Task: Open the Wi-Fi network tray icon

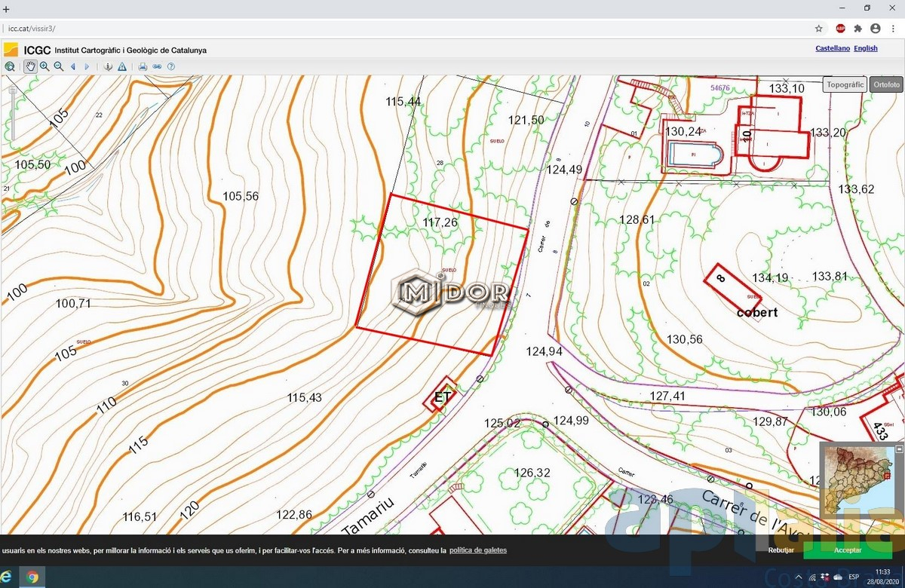Action: (x=811, y=577)
